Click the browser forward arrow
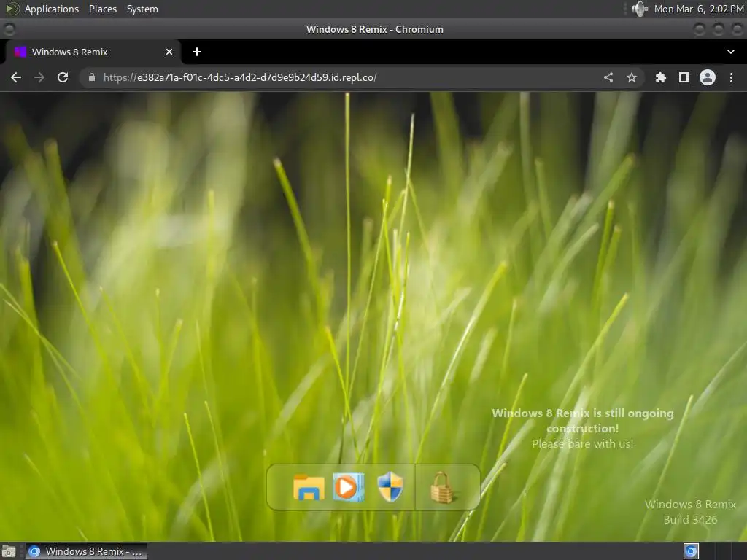The image size is (747, 560). pyautogui.click(x=39, y=77)
